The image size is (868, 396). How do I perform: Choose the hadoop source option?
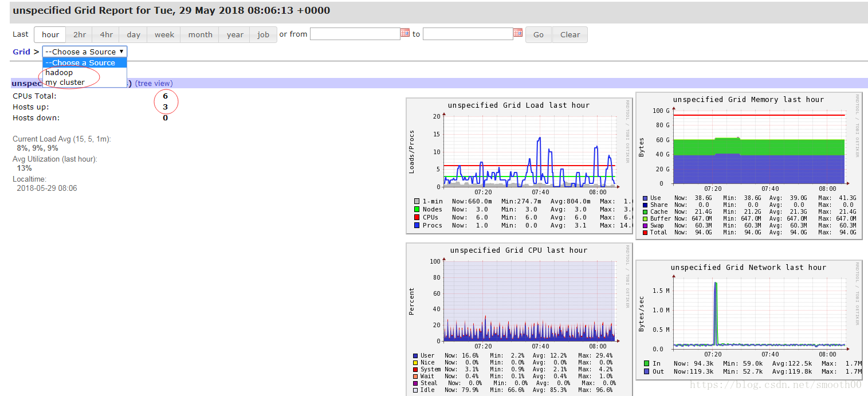click(85, 72)
